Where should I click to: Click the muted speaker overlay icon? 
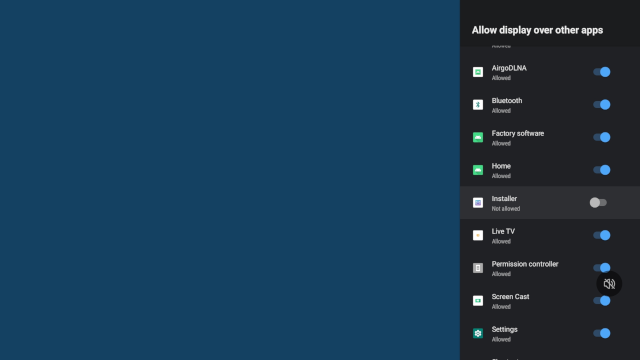609,284
